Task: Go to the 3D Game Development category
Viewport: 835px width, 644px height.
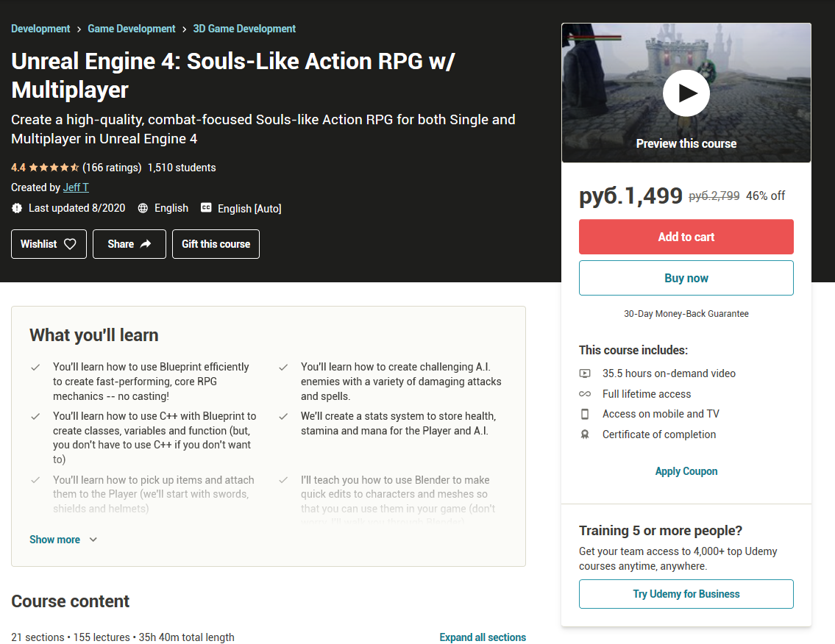Action: point(244,29)
